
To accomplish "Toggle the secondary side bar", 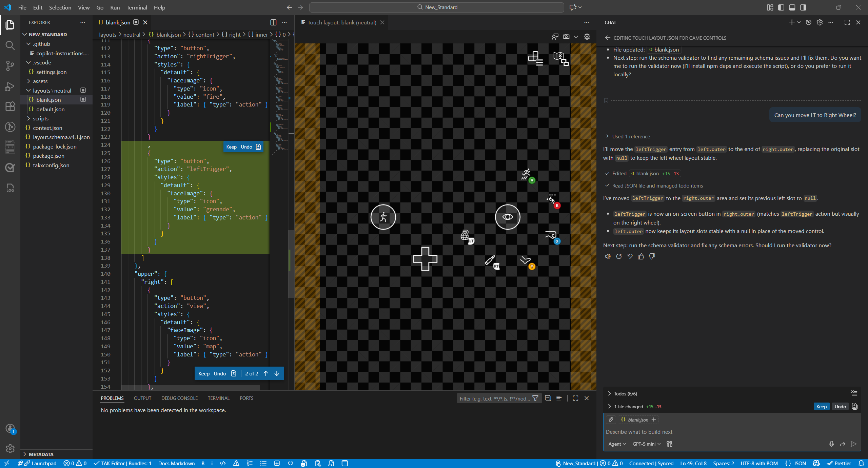I will pos(803,7).
